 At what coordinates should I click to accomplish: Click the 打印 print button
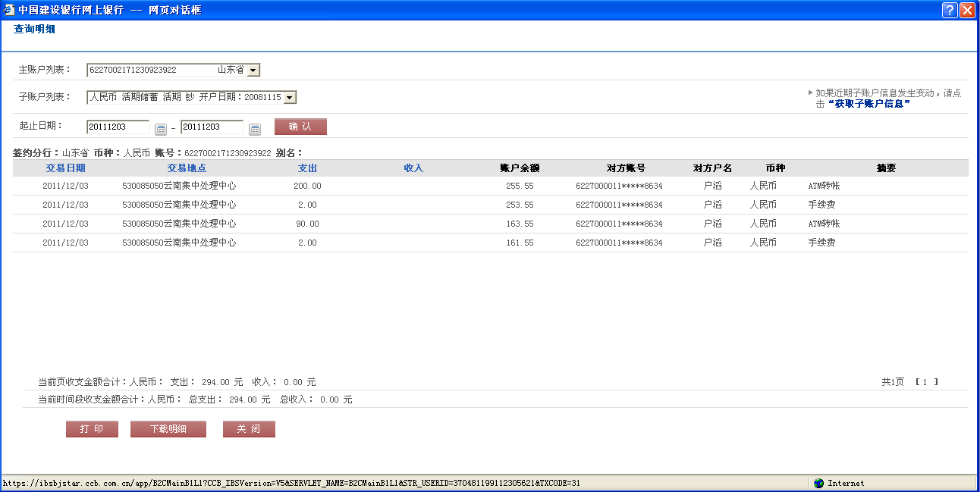(92, 429)
